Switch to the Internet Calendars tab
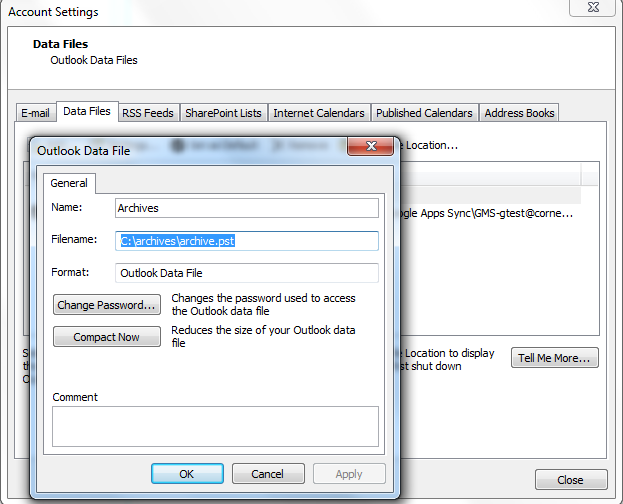The height and width of the screenshot is (504, 623). [319, 113]
